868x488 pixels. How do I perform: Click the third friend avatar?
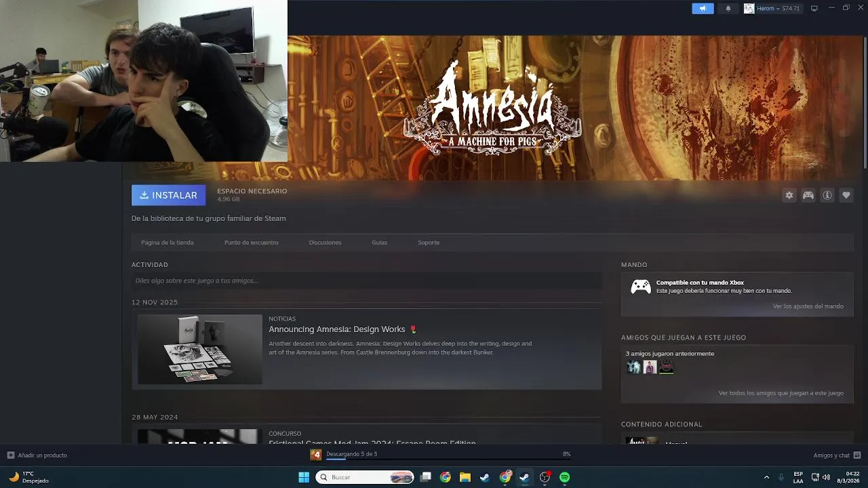point(666,367)
